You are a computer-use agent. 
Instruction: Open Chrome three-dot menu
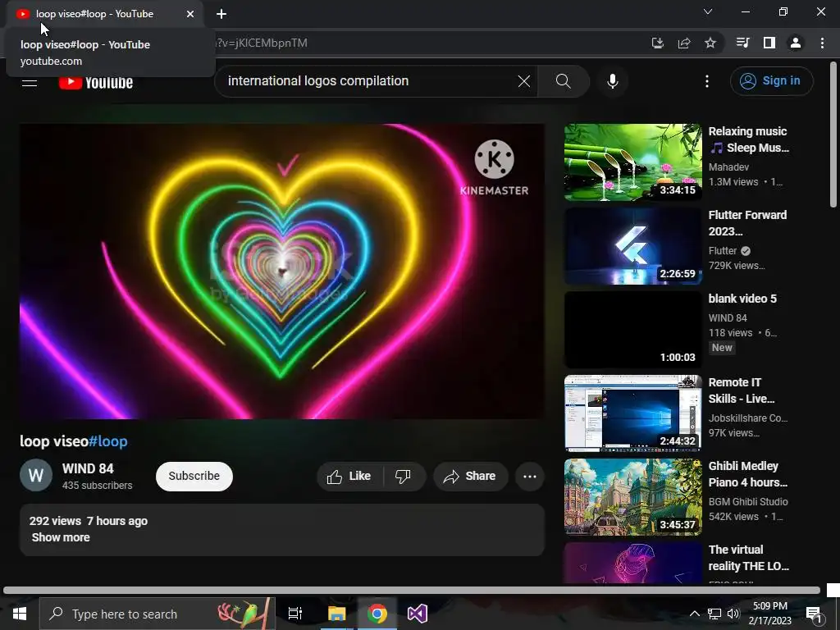click(822, 43)
